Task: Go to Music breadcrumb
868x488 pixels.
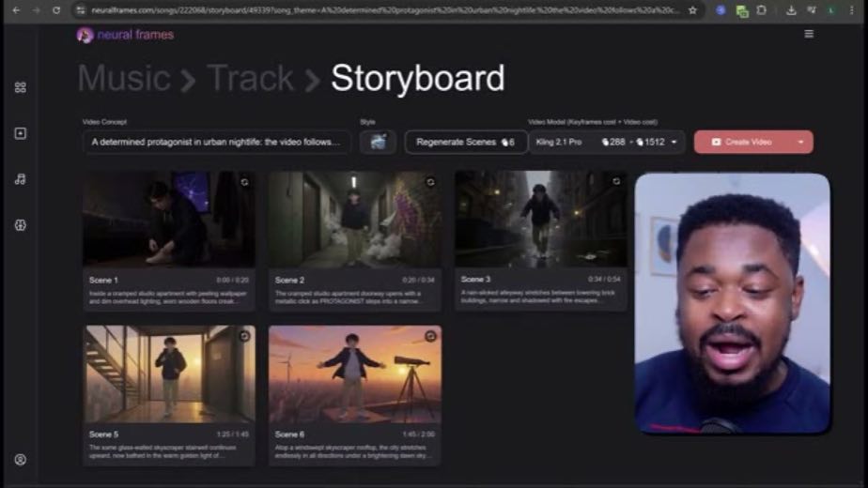Action: click(x=124, y=78)
